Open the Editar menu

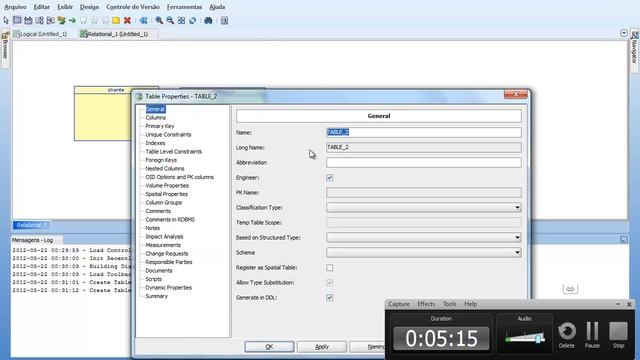click(42, 7)
